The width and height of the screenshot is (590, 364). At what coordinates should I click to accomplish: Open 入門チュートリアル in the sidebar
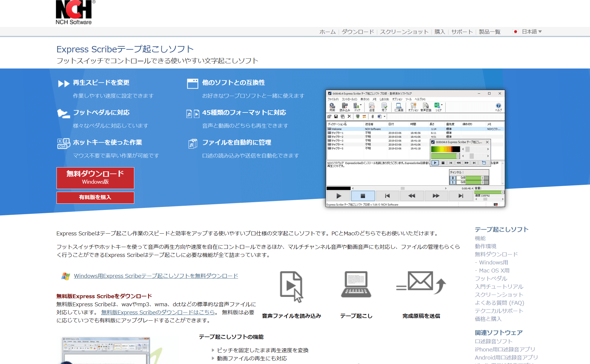point(499,287)
